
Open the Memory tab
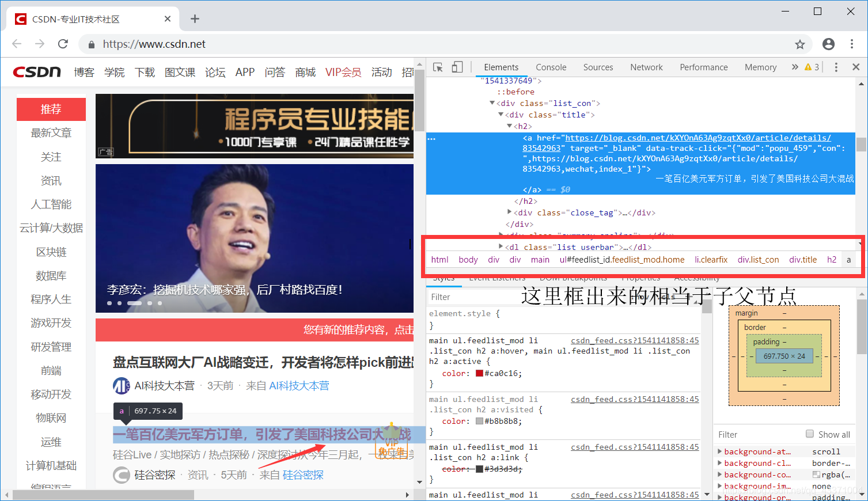(x=760, y=67)
